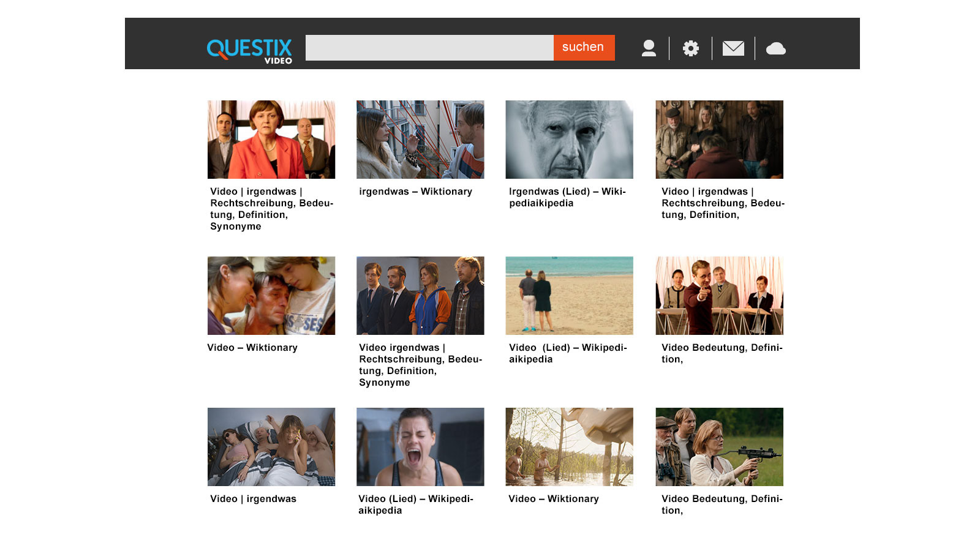Open 'Video – Wiktionary' link under hugging image
The width and height of the screenshot is (980, 551).
(252, 348)
